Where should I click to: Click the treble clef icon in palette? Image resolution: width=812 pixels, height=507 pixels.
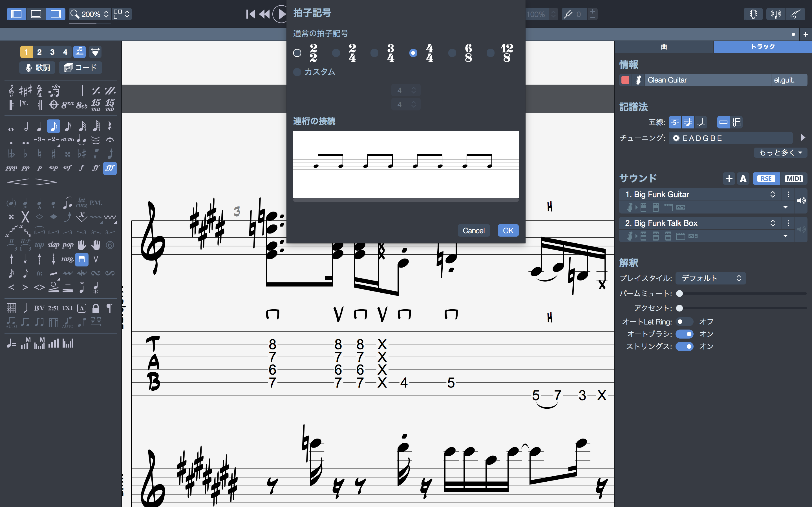click(x=11, y=90)
